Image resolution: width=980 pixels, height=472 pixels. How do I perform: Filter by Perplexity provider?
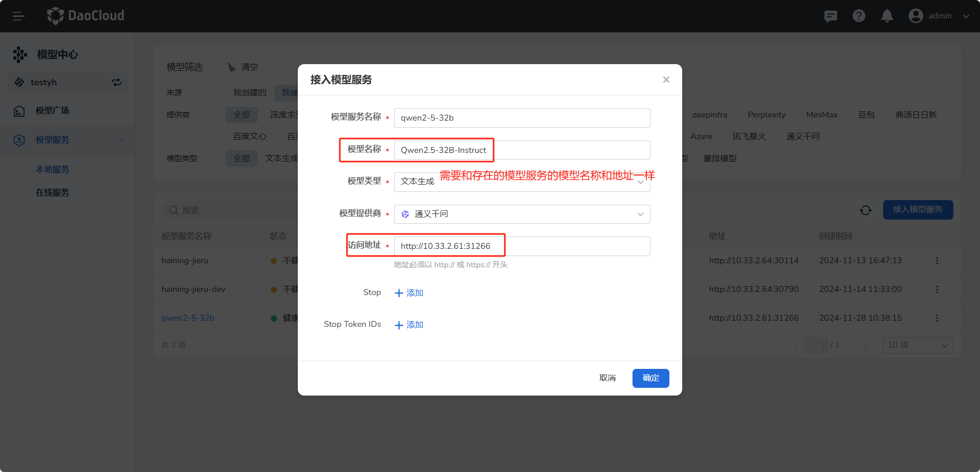766,115
